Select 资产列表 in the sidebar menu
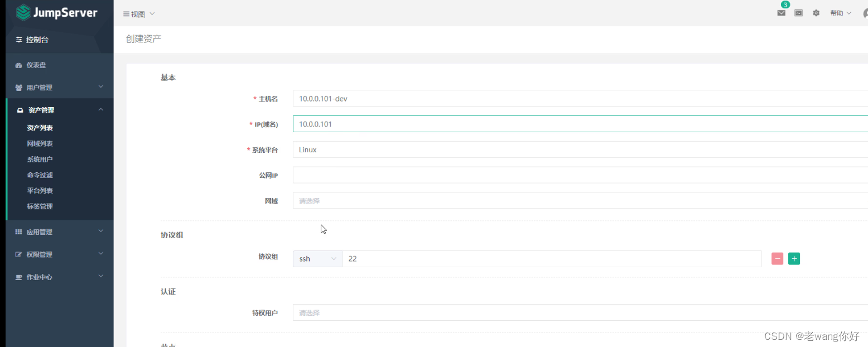This screenshot has height=347, width=868. coord(39,127)
